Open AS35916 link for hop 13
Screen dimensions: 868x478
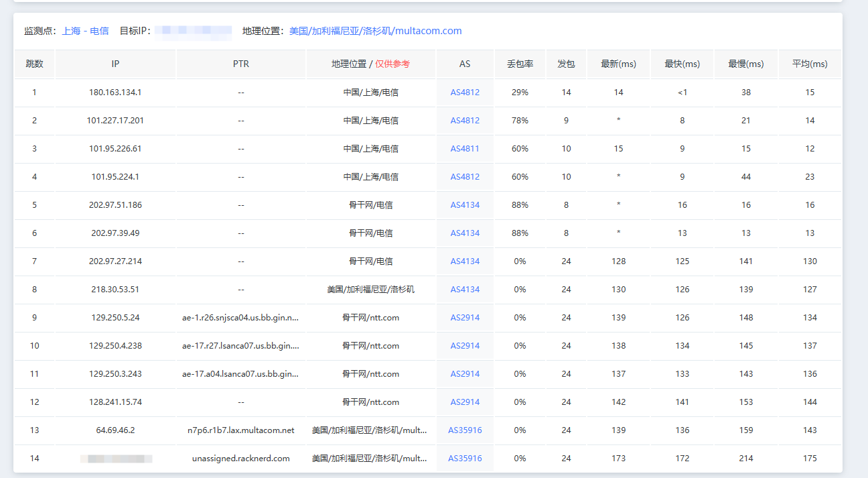pyautogui.click(x=465, y=430)
